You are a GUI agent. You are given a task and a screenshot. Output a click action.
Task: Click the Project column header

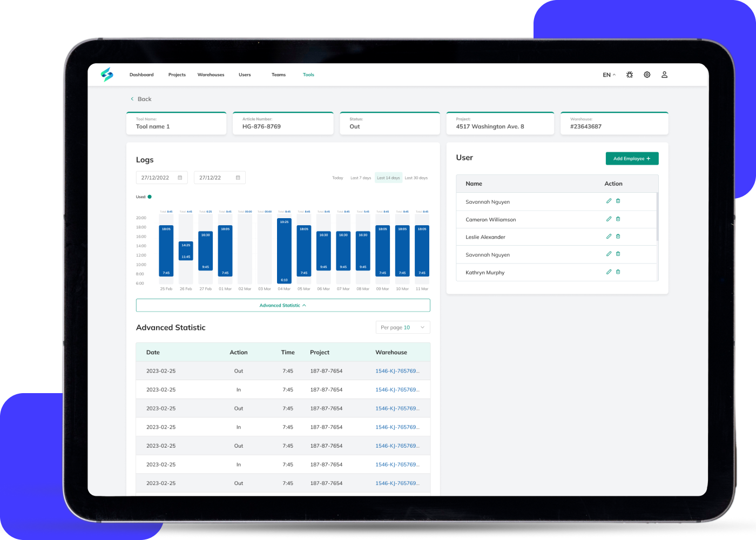pos(320,352)
